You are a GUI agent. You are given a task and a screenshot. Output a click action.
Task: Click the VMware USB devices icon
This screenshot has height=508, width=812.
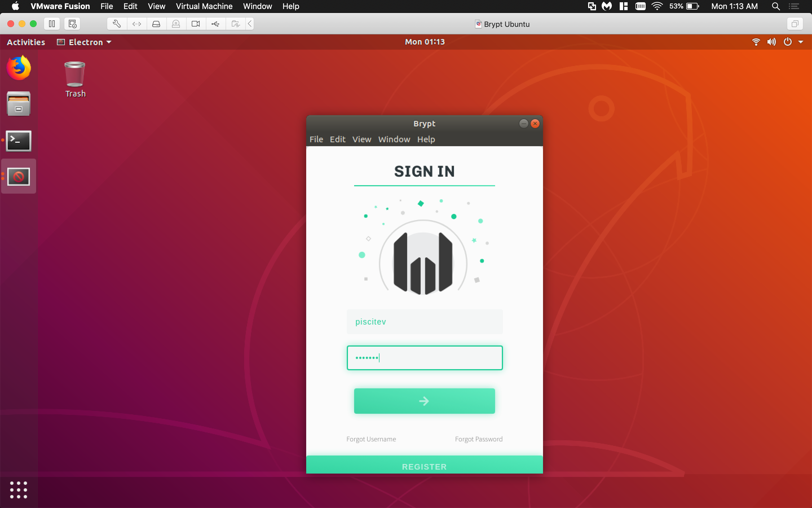[x=216, y=24]
